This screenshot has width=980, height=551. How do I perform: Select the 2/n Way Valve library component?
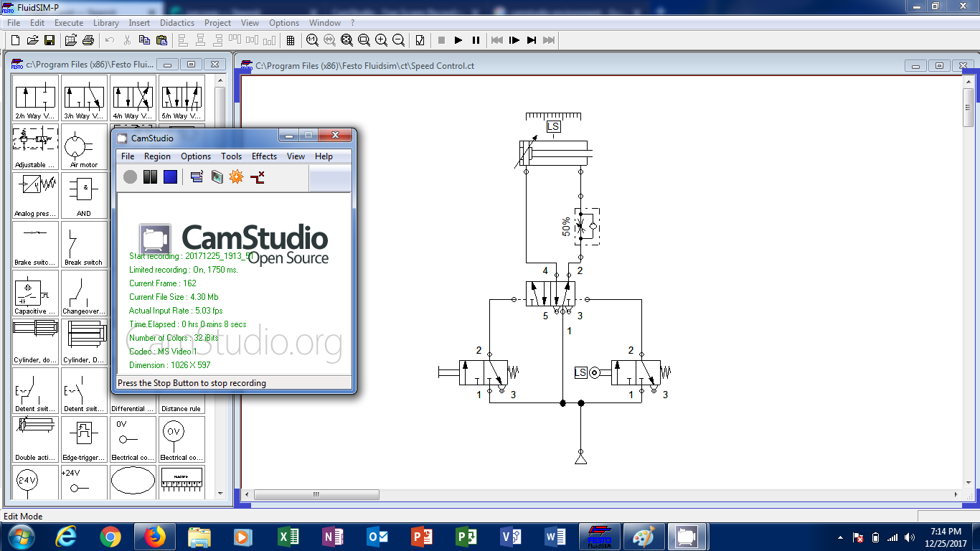coord(35,98)
